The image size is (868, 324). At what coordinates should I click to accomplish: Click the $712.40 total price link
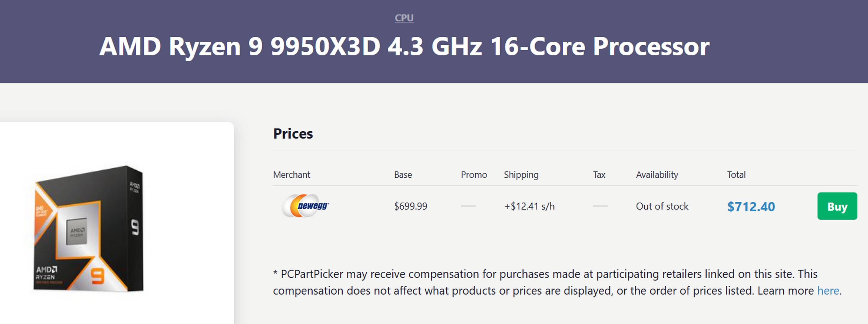coord(751,206)
